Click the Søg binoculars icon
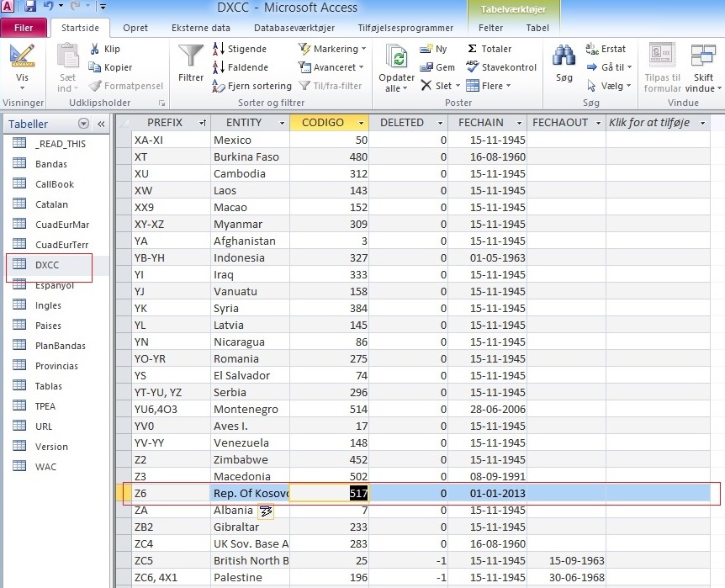This screenshot has width=725, height=588. (x=564, y=56)
